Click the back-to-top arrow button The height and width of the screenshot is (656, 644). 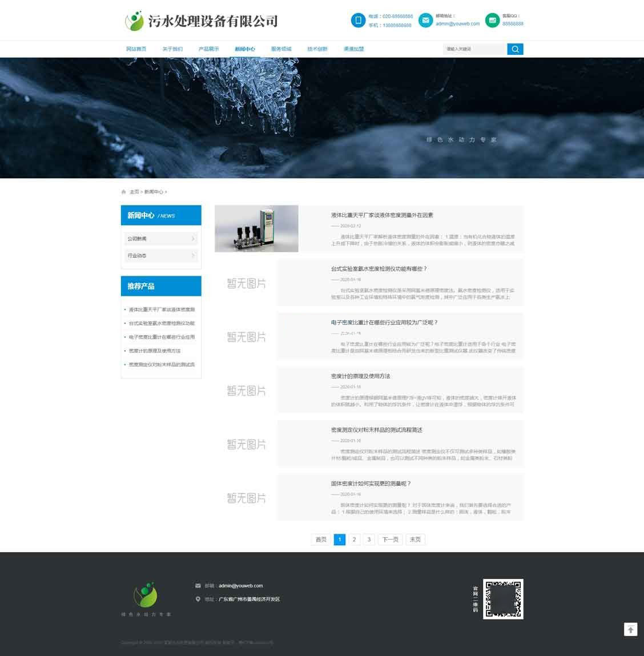[x=630, y=629]
